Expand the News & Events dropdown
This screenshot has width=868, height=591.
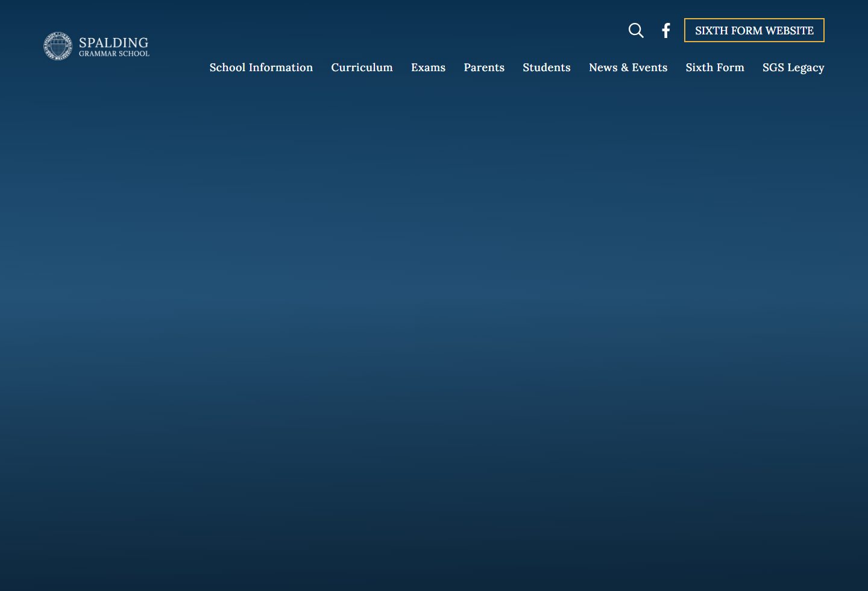tap(628, 68)
